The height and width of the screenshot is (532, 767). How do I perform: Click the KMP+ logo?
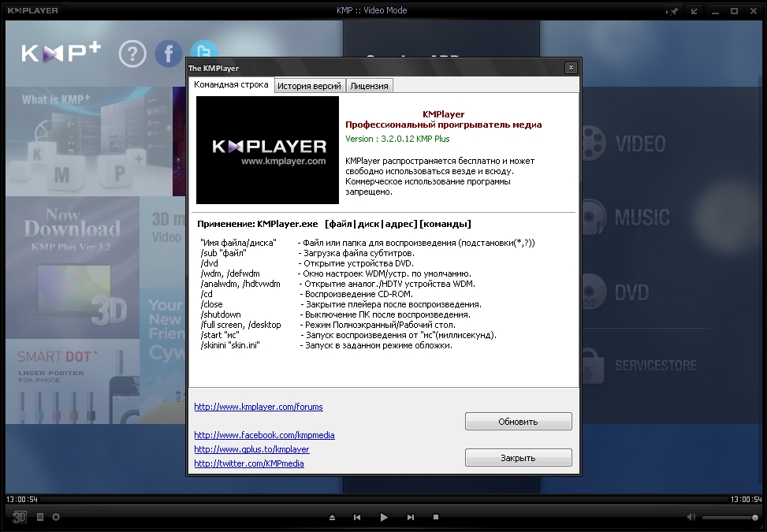point(61,52)
